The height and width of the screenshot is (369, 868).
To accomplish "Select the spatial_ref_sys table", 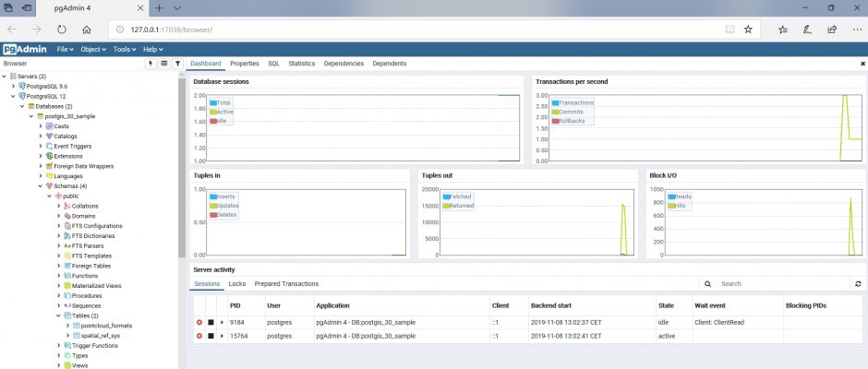I will point(102,335).
